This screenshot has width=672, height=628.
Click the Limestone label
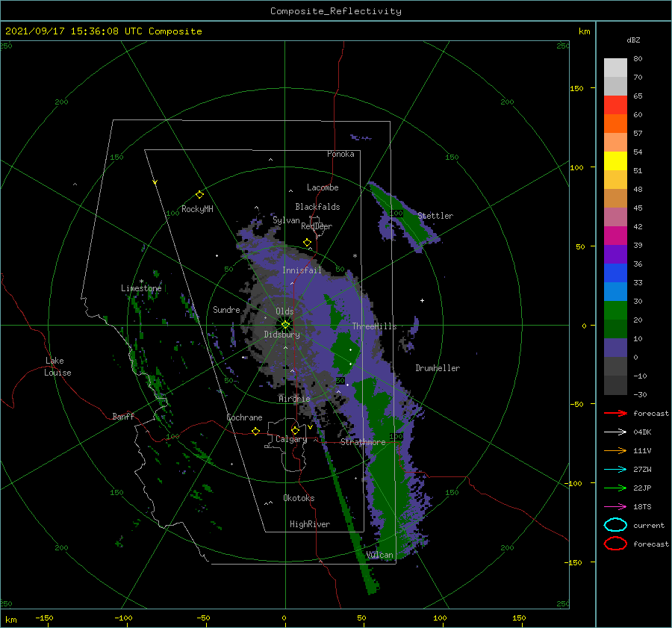[141, 288]
